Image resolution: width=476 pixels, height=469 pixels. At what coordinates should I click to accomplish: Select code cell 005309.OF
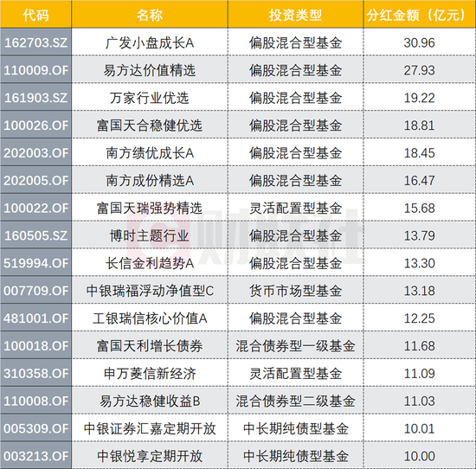(35, 428)
